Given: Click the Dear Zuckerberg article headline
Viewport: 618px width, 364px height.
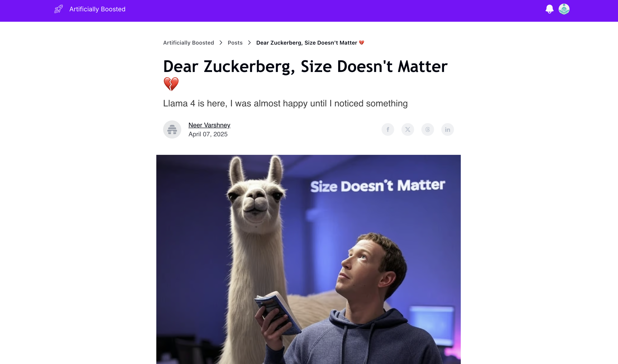Looking at the screenshot, I should point(305,75).
